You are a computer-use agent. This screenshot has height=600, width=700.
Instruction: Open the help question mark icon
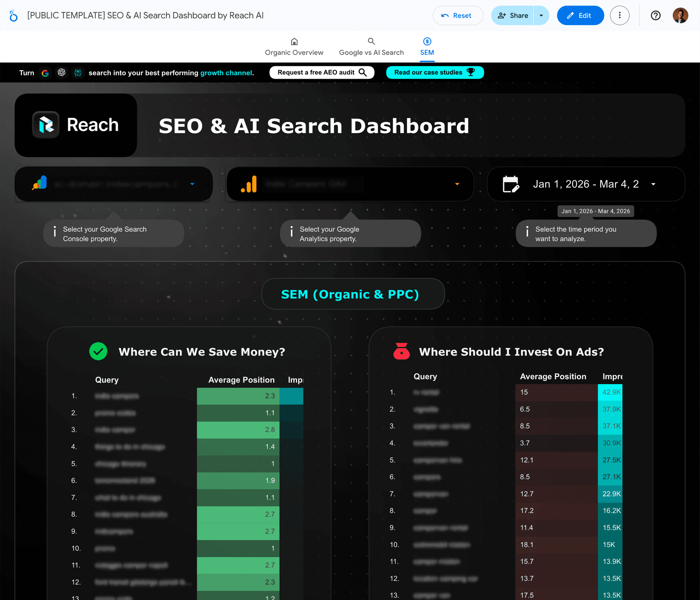tap(655, 16)
